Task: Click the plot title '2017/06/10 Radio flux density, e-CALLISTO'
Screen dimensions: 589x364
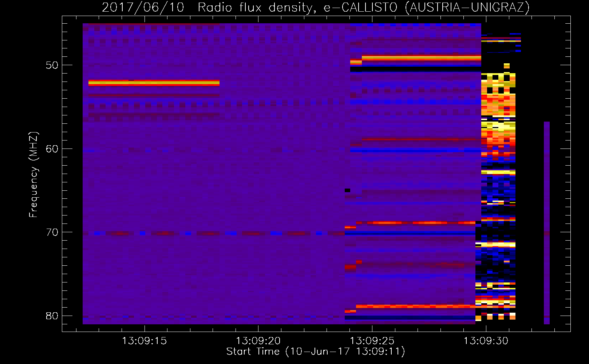Action: coord(316,7)
